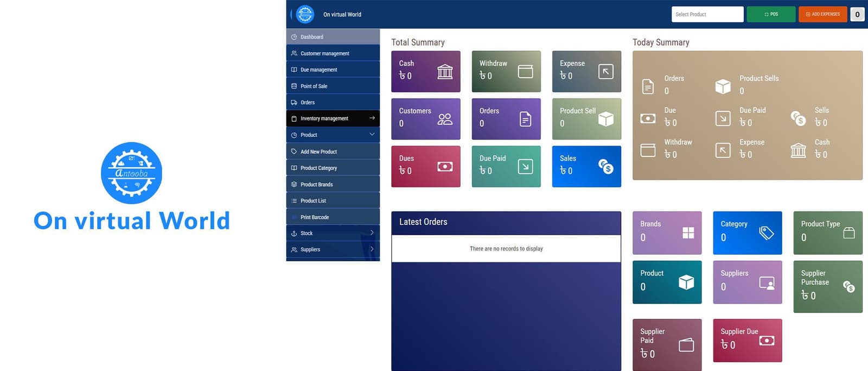Open Dashboard in the sidebar
This screenshot has height=371, width=868.
coord(333,37)
